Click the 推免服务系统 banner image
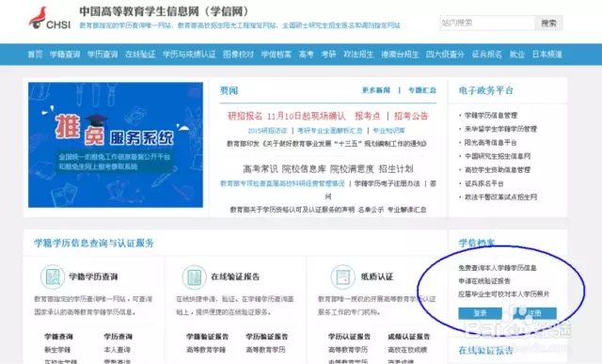This screenshot has height=364, width=602. [x=116, y=145]
